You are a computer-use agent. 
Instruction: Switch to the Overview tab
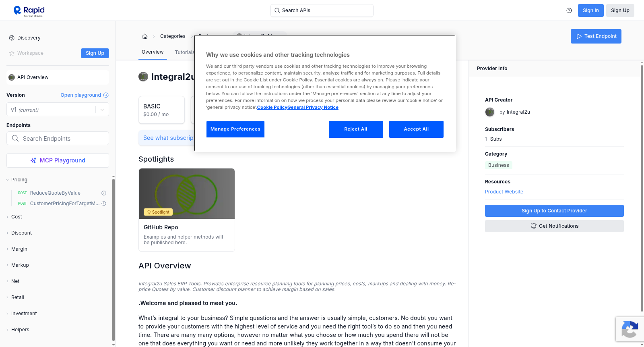point(153,52)
